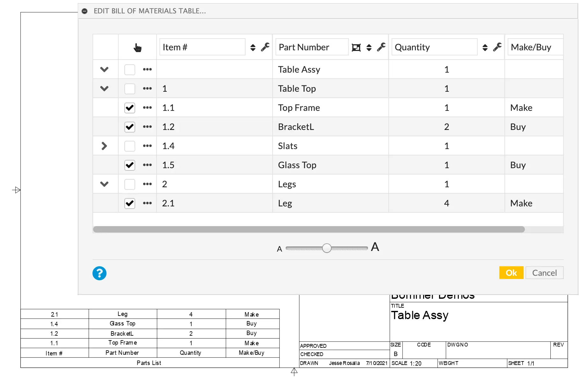
Task: Expand the Slats row
Action: [x=104, y=146]
